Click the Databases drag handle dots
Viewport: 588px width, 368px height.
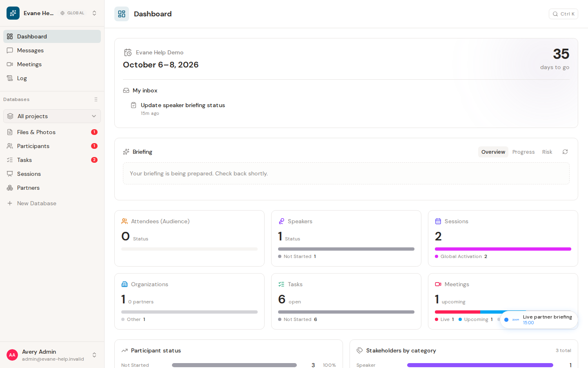[96, 99]
